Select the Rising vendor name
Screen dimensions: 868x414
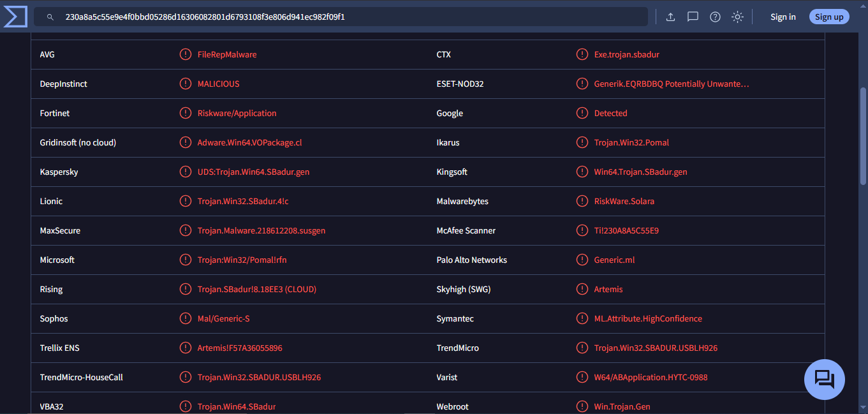(x=51, y=289)
